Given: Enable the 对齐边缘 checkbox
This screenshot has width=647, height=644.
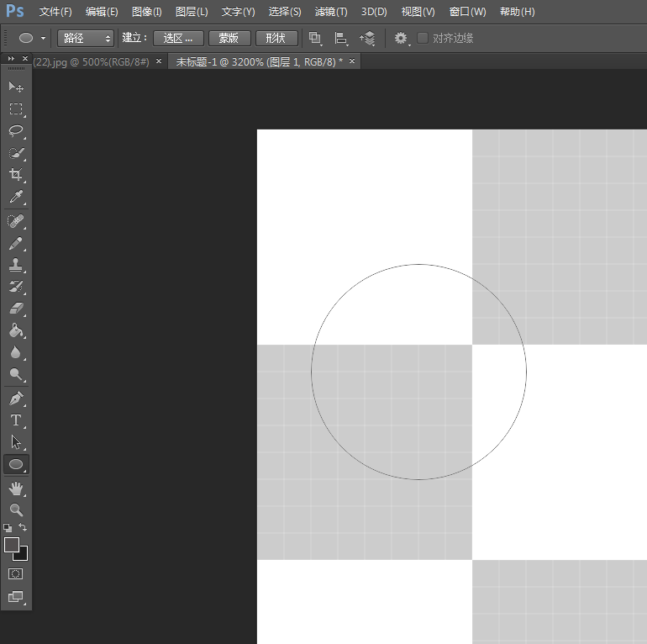Looking at the screenshot, I should (423, 38).
